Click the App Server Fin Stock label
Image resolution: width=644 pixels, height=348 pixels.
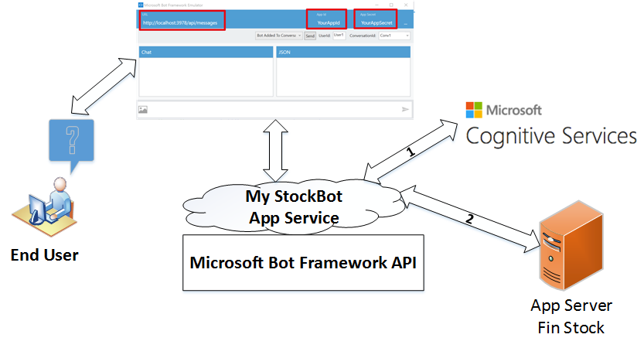click(571, 316)
